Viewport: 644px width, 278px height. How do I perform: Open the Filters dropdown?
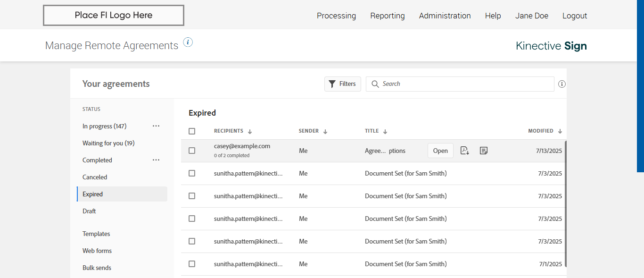click(343, 84)
